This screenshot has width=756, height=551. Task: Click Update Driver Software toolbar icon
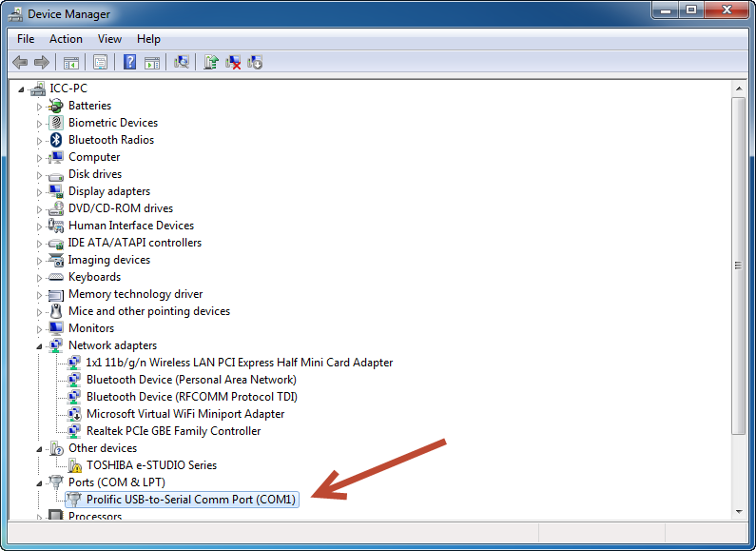[211, 62]
